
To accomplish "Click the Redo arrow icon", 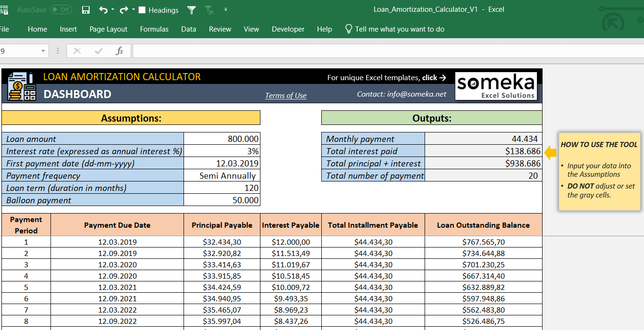I will [124, 10].
